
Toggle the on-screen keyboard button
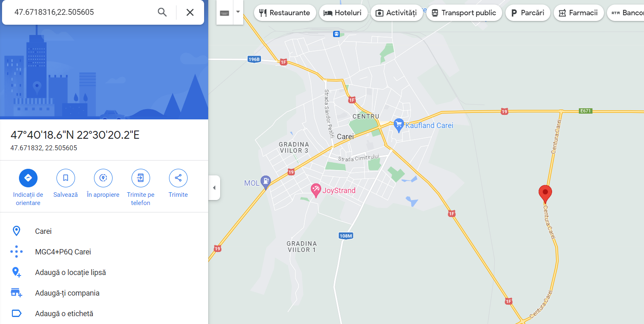[x=225, y=12]
